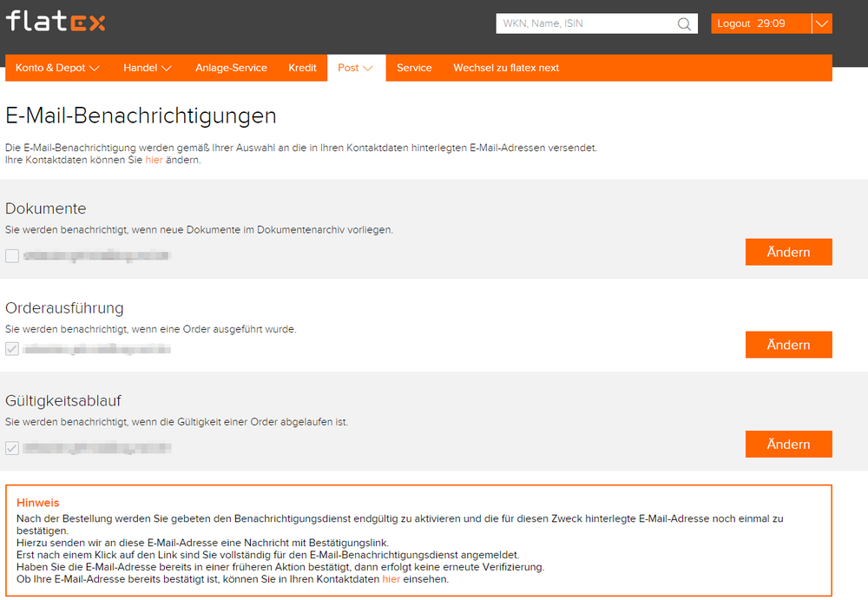Expand the Post tab chevron
This screenshot has width=868, height=600.
click(x=367, y=68)
